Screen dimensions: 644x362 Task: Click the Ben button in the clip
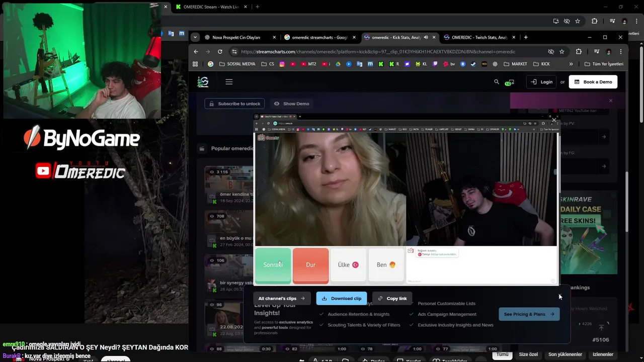pos(386,265)
